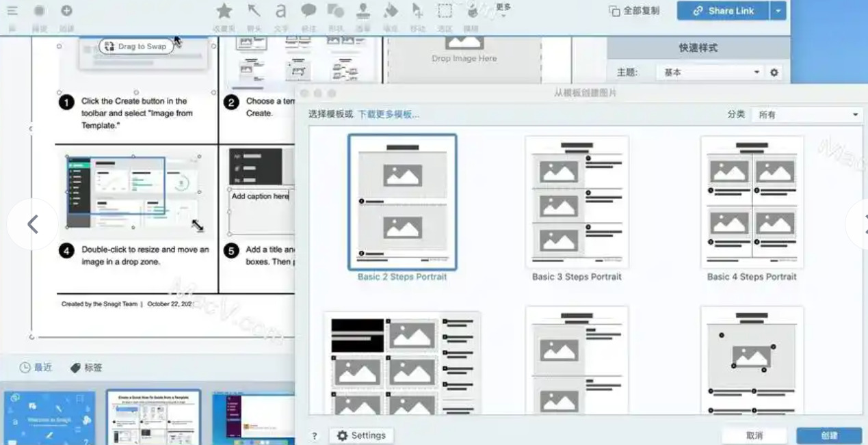Switch to the 标签 tags tab
The height and width of the screenshot is (445, 868).
(x=86, y=368)
